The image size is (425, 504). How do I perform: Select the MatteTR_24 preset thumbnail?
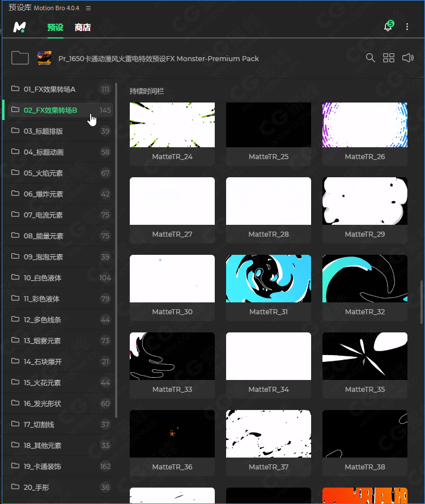pos(172,125)
